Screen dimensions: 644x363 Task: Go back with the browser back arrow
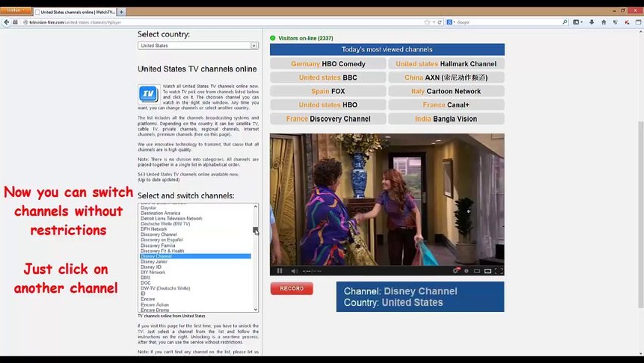click(x=6, y=22)
